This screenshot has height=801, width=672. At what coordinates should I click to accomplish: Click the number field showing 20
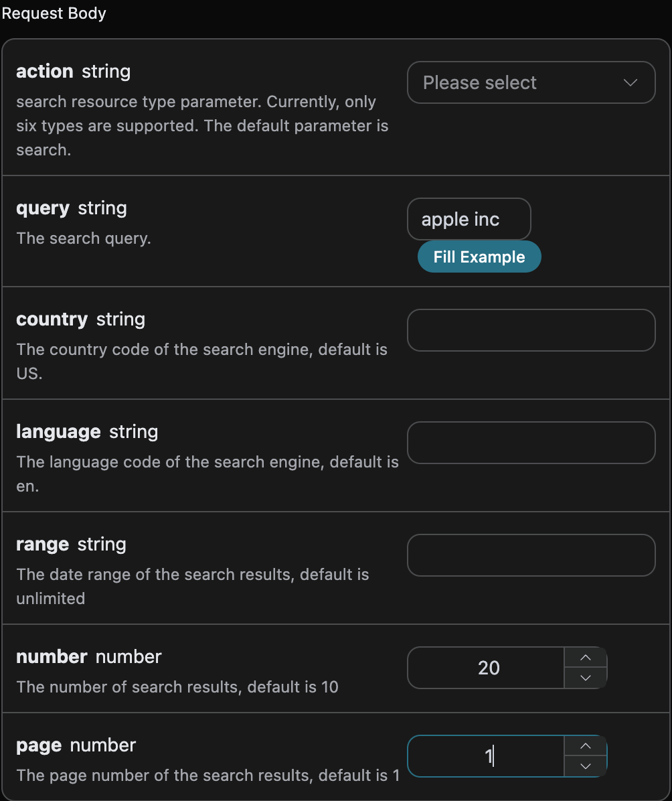point(486,668)
